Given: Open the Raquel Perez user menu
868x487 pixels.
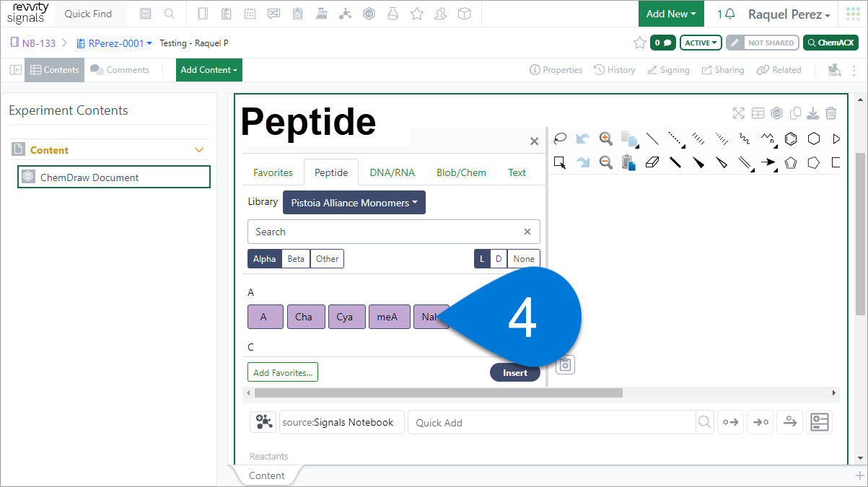Looking at the screenshot, I should point(789,14).
